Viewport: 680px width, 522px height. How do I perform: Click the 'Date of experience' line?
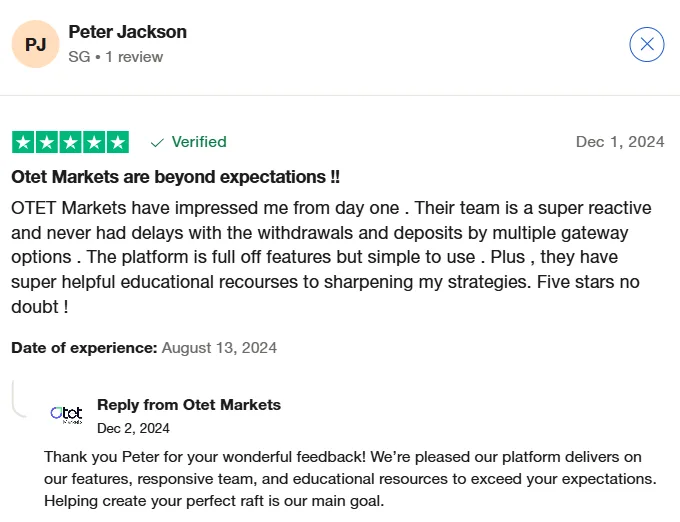pos(144,348)
